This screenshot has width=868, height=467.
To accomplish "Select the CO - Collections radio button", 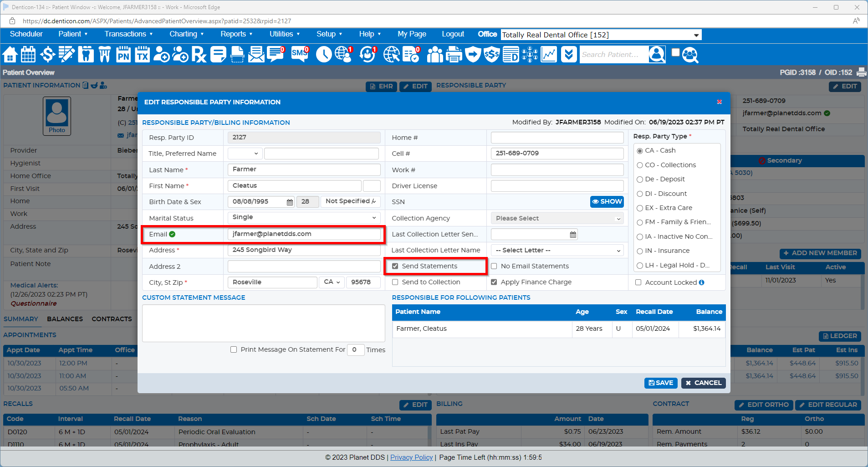I will point(640,165).
